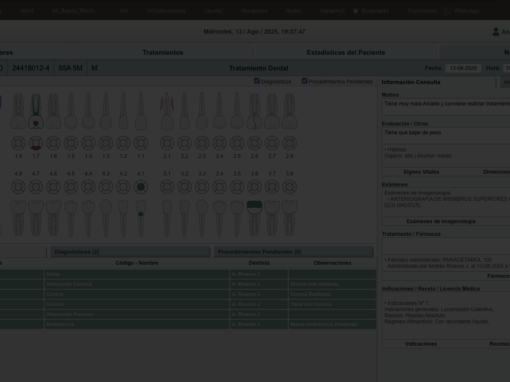Click the 'Corona Realizada.' observation cell
The image size is (510, 382).
(x=332, y=294)
